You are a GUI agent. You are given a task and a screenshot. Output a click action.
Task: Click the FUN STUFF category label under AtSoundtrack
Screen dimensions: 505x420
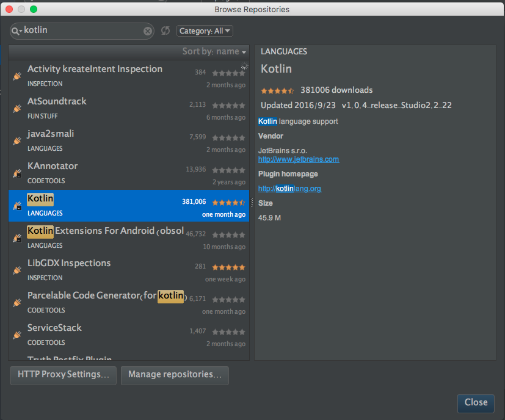pyautogui.click(x=43, y=116)
